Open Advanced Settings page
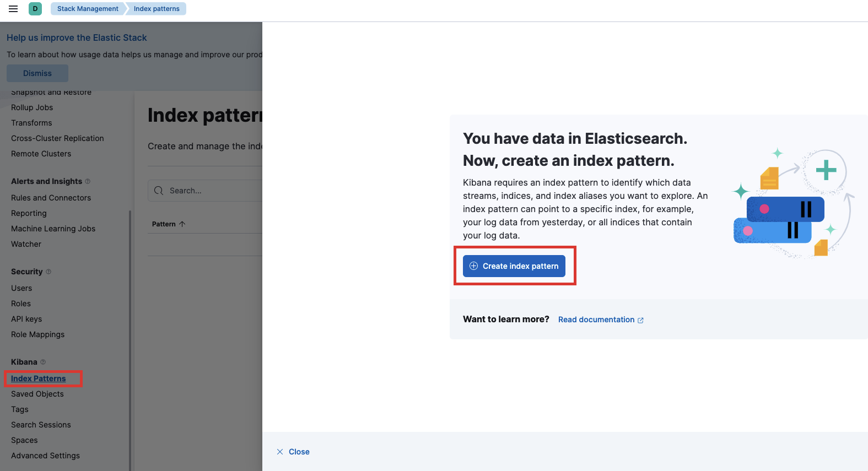Image resolution: width=868 pixels, height=471 pixels. click(45, 456)
